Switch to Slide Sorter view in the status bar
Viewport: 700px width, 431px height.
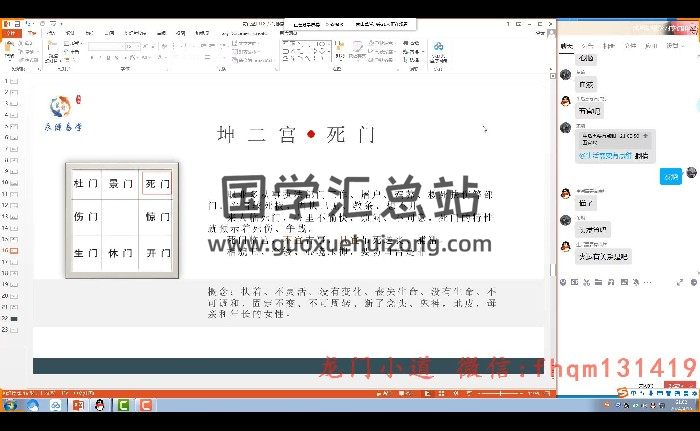(441, 393)
